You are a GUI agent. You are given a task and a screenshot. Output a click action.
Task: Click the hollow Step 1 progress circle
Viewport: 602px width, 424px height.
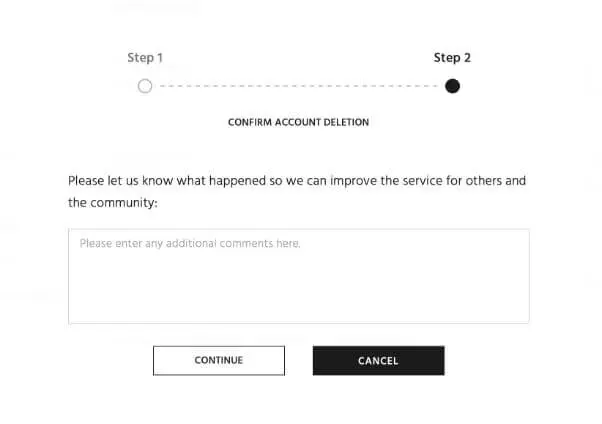point(145,86)
